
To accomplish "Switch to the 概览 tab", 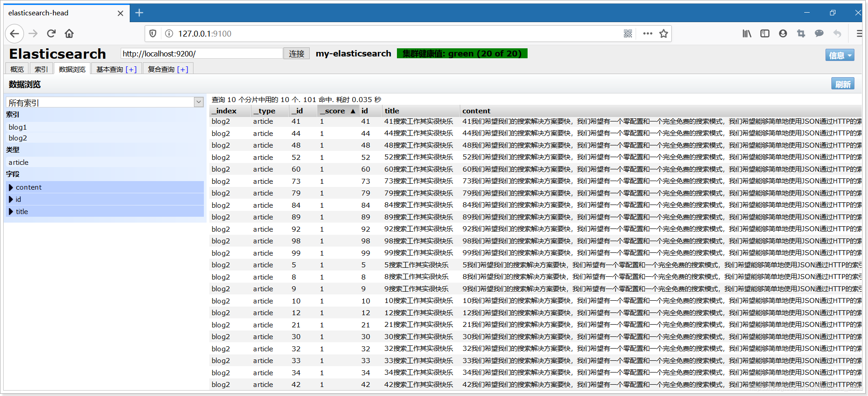I will pos(17,69).
